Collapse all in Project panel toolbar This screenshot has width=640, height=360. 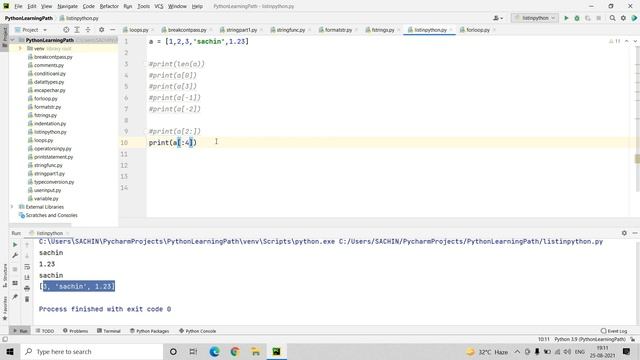(88, 30)
